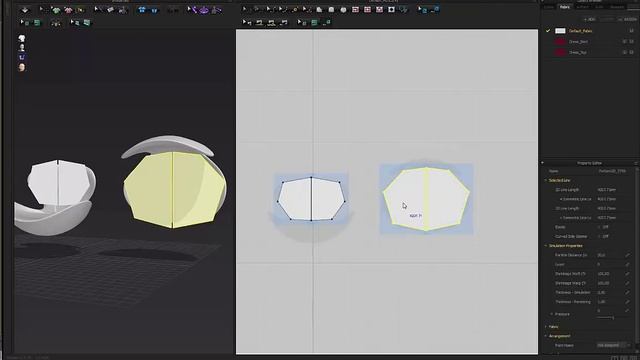Click the white garment display icon above the avatar icon
This screenshot has height=360, width=640.
pos(22,38)
